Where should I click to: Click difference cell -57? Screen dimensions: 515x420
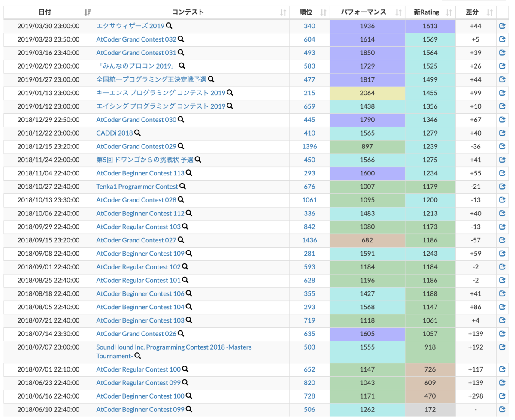(476, 240)
